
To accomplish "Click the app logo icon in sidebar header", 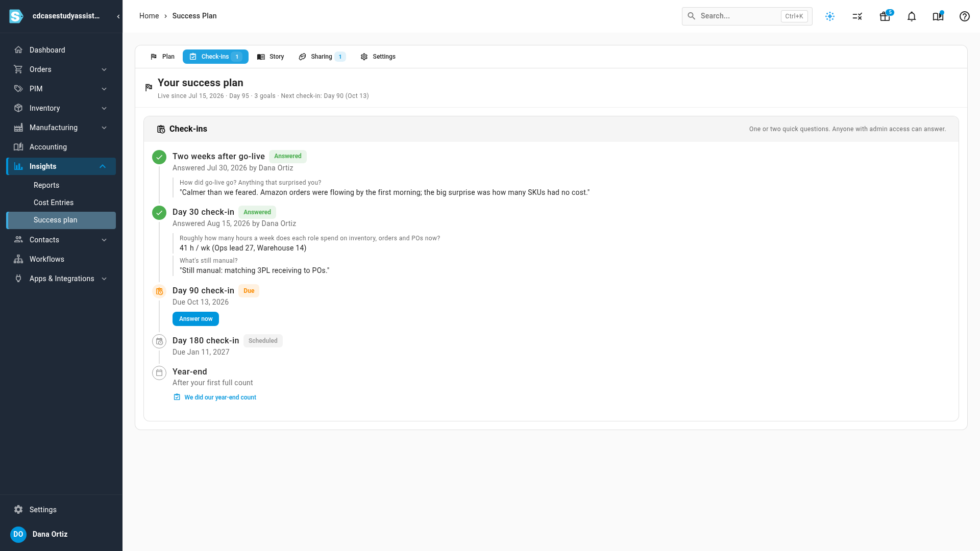I will coord(16,16).
